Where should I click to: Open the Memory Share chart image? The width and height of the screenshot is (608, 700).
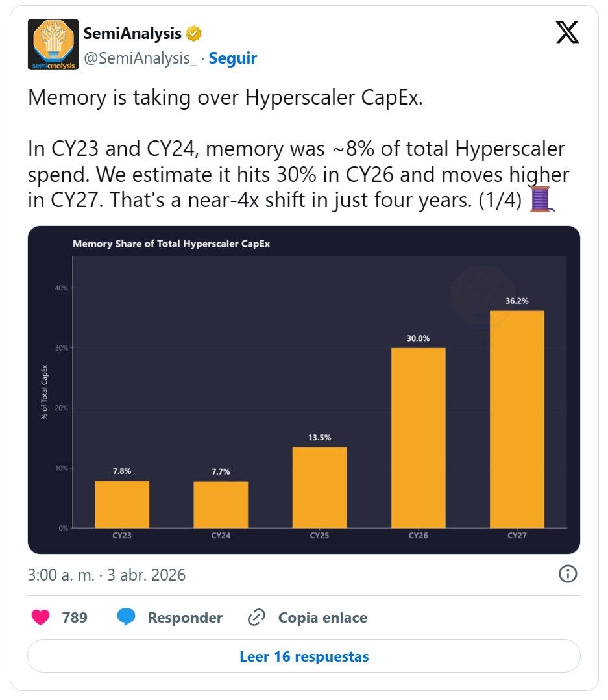[304, 390]
